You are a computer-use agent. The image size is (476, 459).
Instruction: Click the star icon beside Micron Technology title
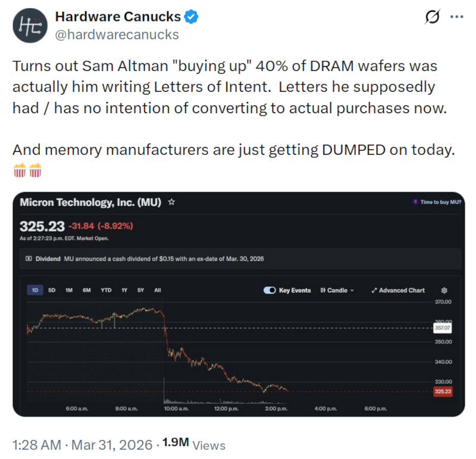171,202
